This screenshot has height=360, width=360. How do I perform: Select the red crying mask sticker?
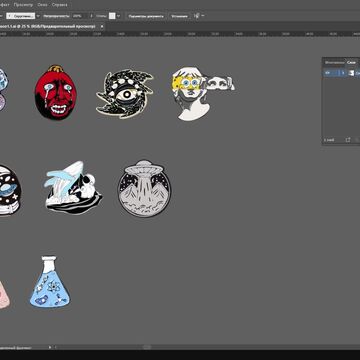pyautogui.click(x=56, y=93)
